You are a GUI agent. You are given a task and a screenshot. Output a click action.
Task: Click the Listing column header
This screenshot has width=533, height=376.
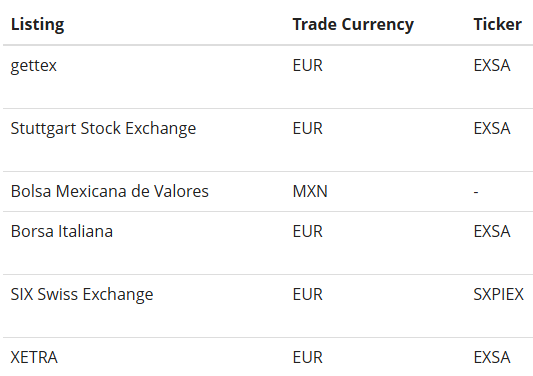[37, 24]
